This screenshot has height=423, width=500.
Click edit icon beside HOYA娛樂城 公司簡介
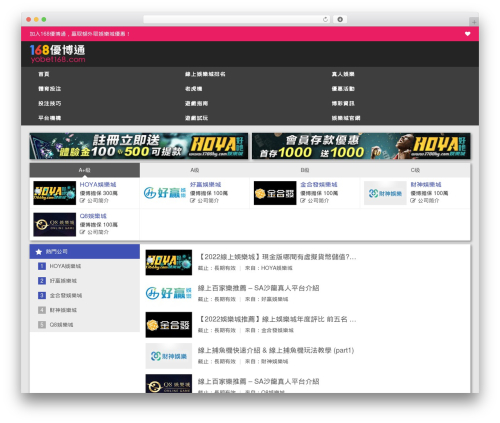[x=82, y=200]
